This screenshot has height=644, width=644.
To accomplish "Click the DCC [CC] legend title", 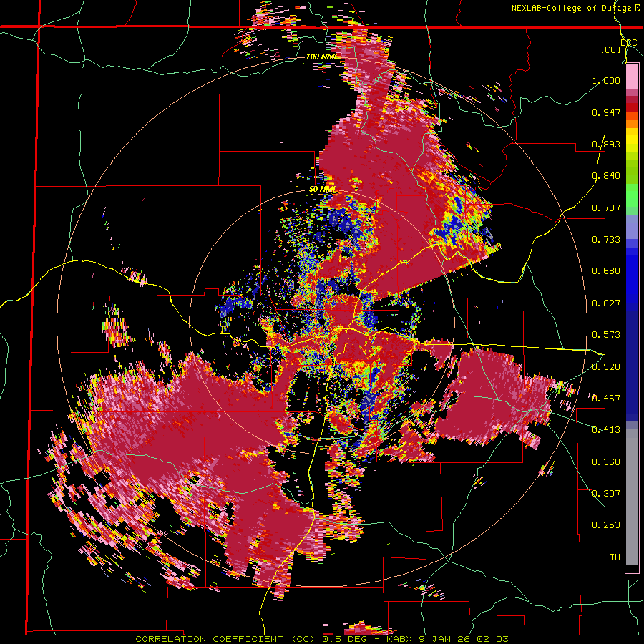I will [618, 46].
